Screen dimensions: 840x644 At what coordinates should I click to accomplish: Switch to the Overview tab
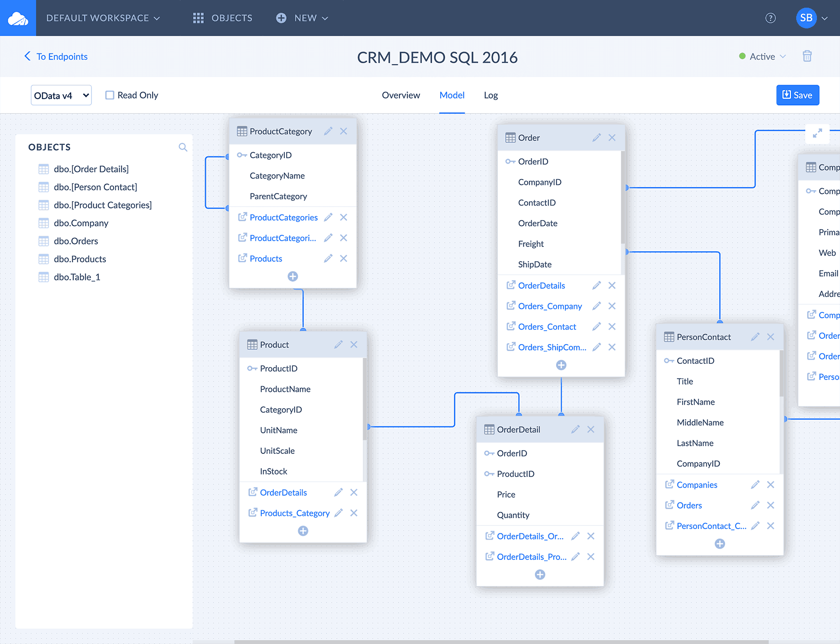pyautogui.click(x=401, y=95)
